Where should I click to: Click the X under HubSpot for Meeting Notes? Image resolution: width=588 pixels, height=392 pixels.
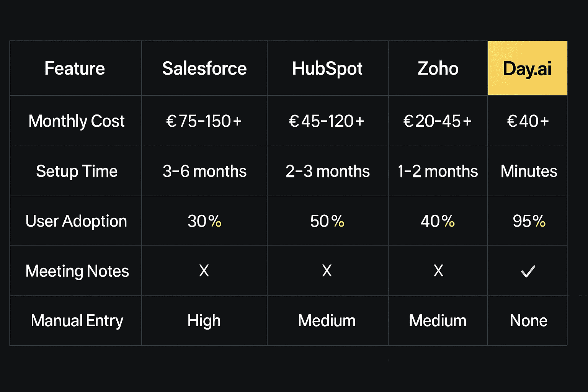327,271
